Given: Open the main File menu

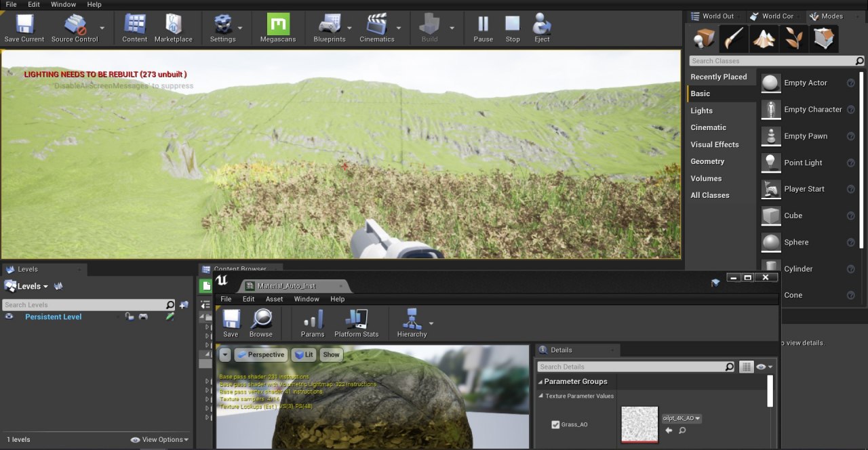Looking at the screenshot, I should point(11,4).
